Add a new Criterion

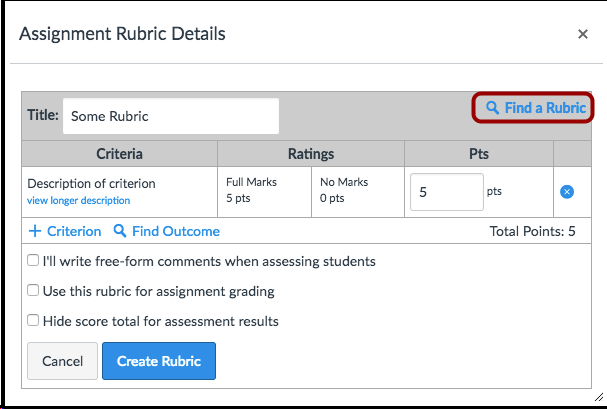[x=65, y=231]
